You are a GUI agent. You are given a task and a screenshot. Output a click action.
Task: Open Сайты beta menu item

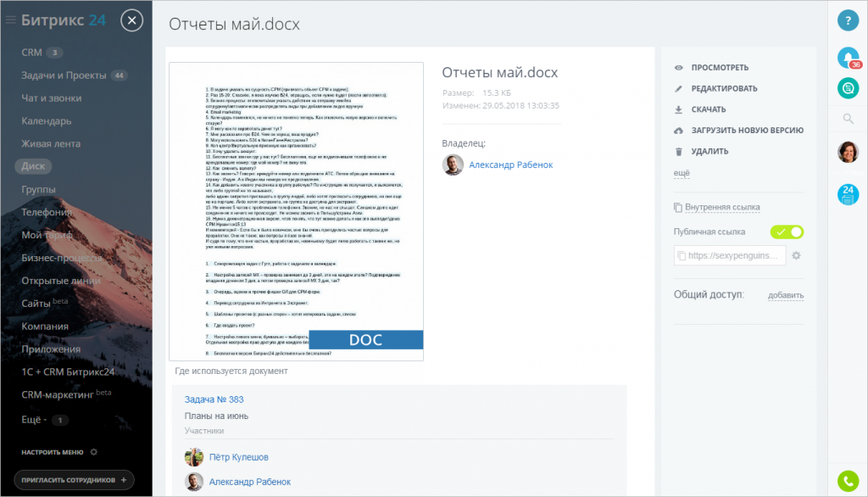pos(44,303)
